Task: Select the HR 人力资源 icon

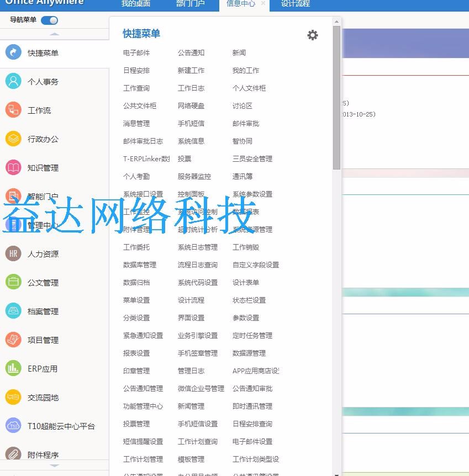Action: pyautogui.click(x=13, y=253)
